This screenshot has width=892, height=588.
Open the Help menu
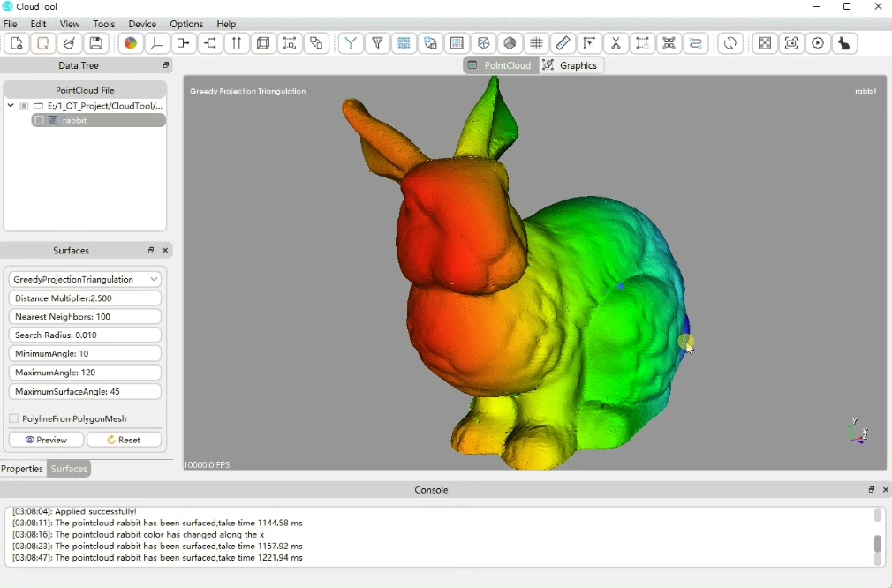pos(226,24)
